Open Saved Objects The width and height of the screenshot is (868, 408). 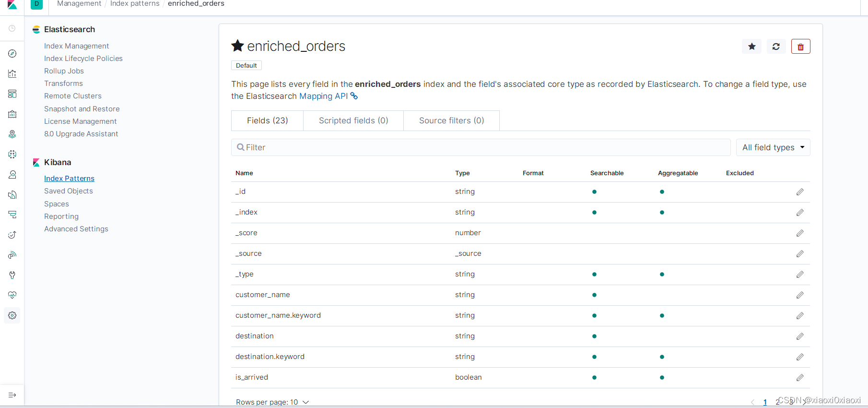point(69,191)
